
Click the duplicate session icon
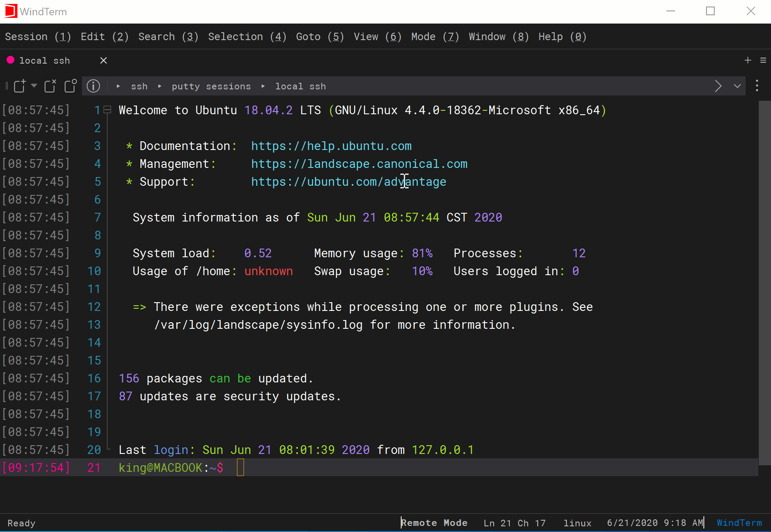[x=71, y=86]
